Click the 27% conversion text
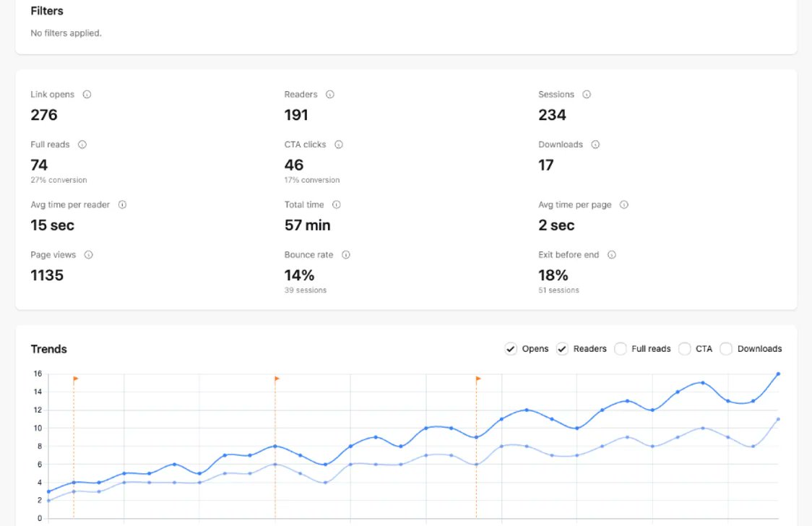 click(59, 180)
